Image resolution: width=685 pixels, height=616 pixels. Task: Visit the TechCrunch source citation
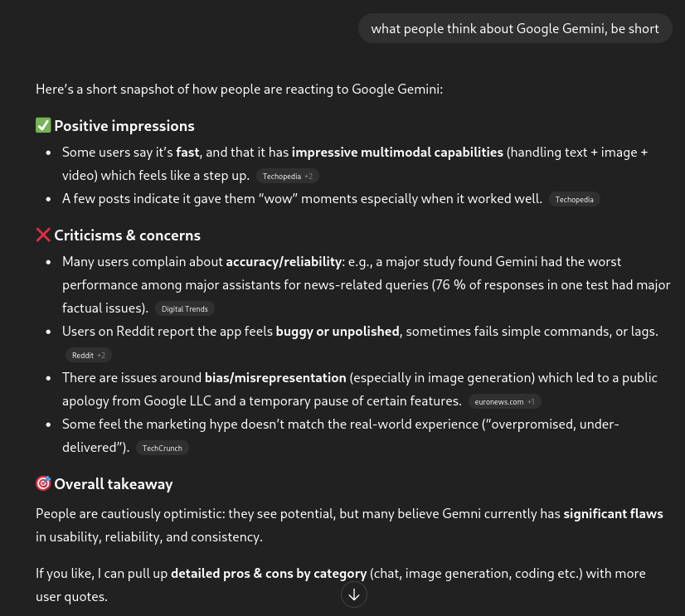162,448
